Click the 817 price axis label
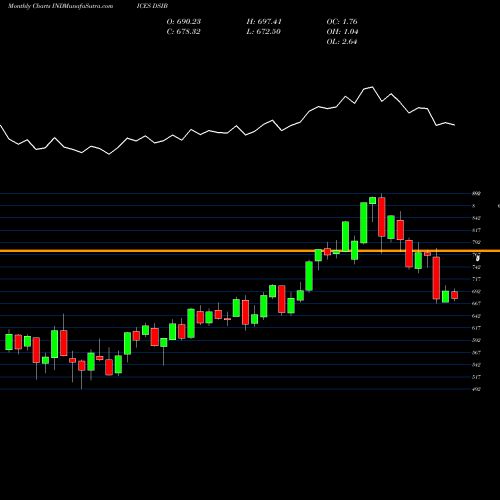 (x=476, y=230)
